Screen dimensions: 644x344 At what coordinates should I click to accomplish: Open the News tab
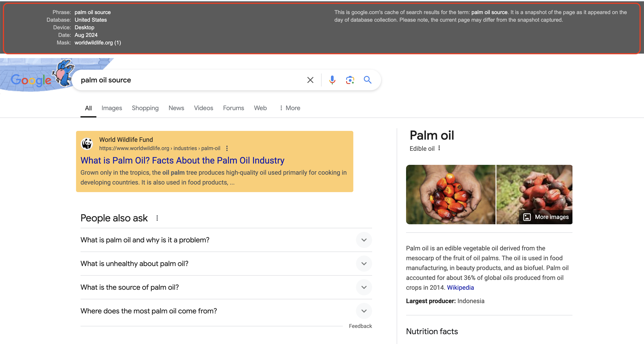(176, 108)
